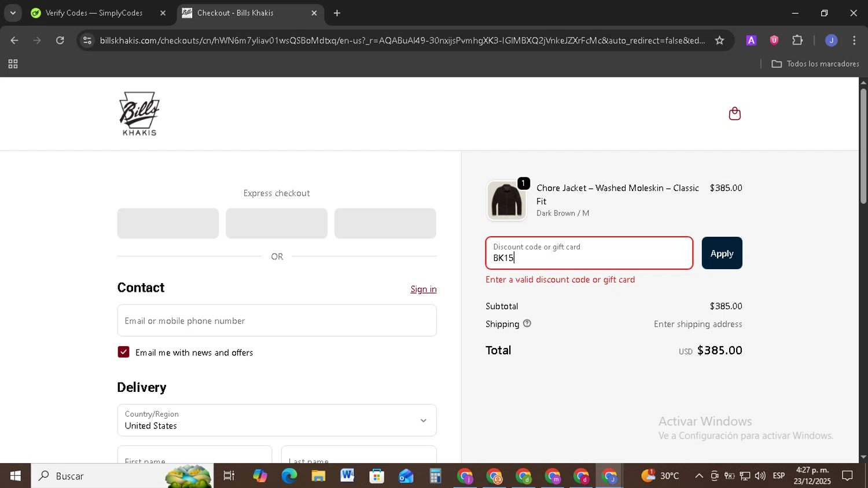
Task: Open the Chrome three-dot menu
Action: (x=854, y=41)
